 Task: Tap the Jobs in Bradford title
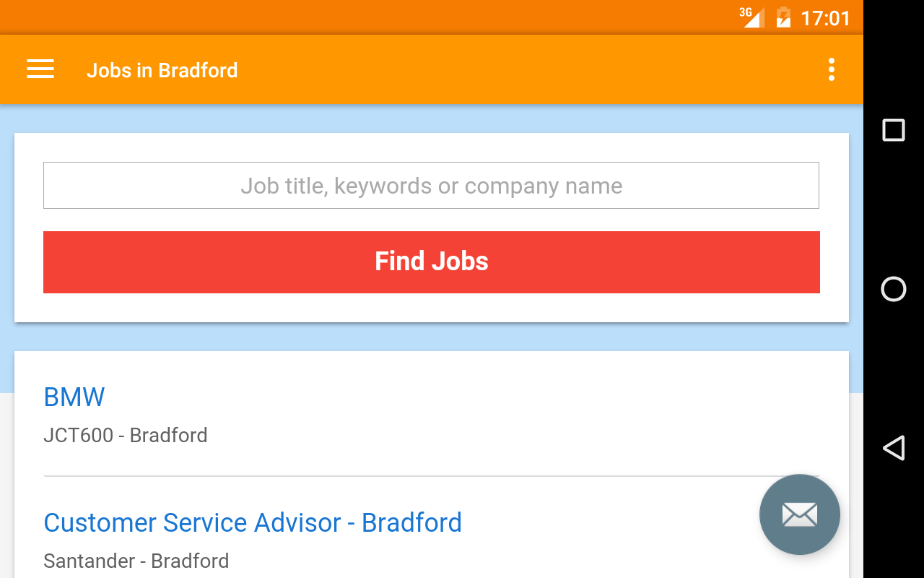click(x=162, y=70)
